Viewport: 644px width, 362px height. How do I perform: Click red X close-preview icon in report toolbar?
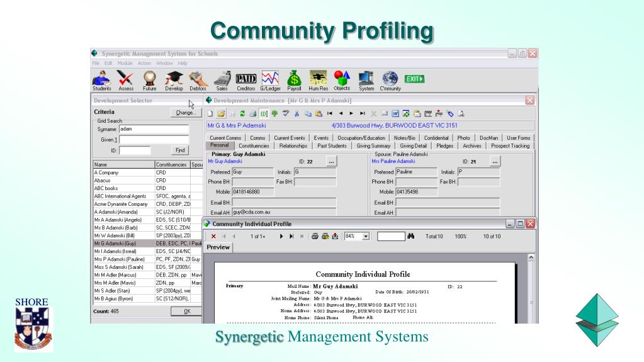213,236
